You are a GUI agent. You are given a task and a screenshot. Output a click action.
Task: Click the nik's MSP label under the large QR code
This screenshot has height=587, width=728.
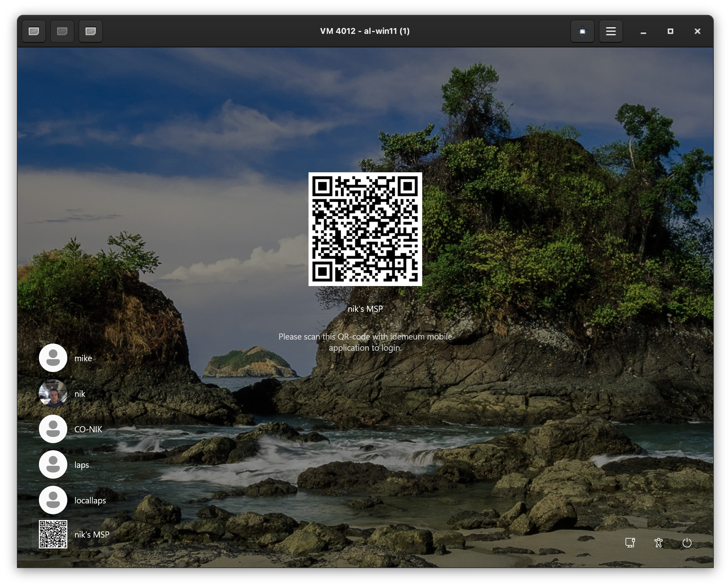click(x=365, y=309)
